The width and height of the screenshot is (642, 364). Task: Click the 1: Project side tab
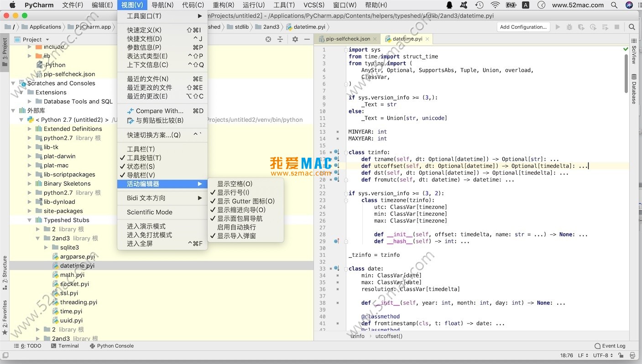tap(5, 52)
